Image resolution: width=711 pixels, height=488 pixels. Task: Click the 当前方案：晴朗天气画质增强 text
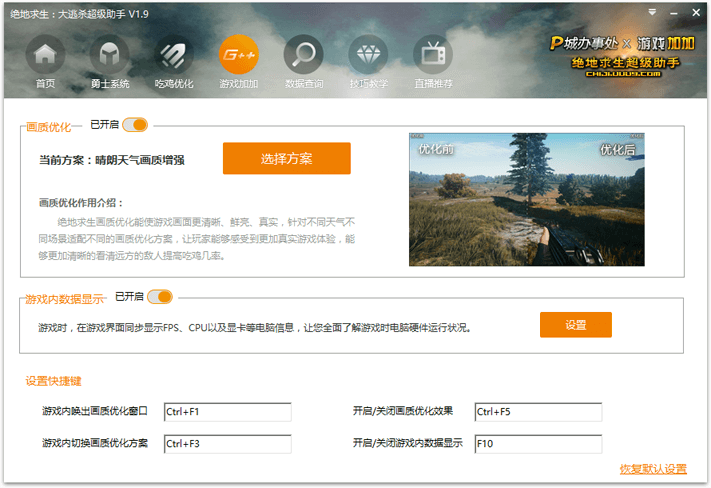(112, 160)
